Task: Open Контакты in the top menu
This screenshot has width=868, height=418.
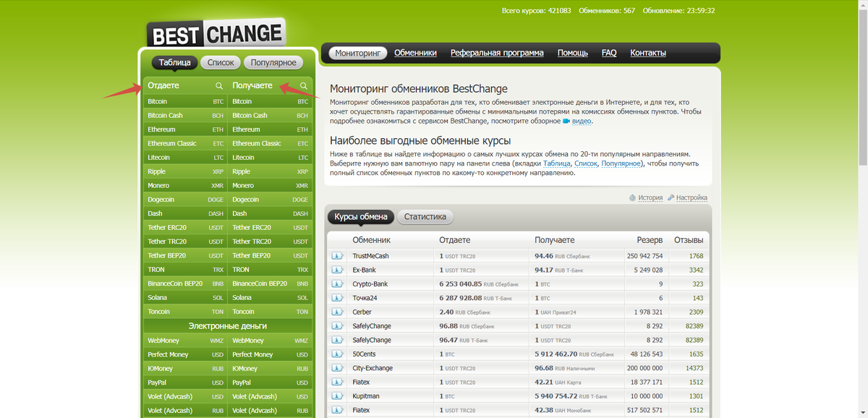Action: 648,53
